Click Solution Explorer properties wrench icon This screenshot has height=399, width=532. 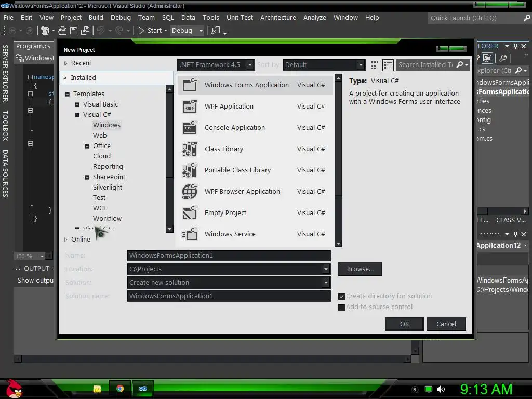click(503, 58)
